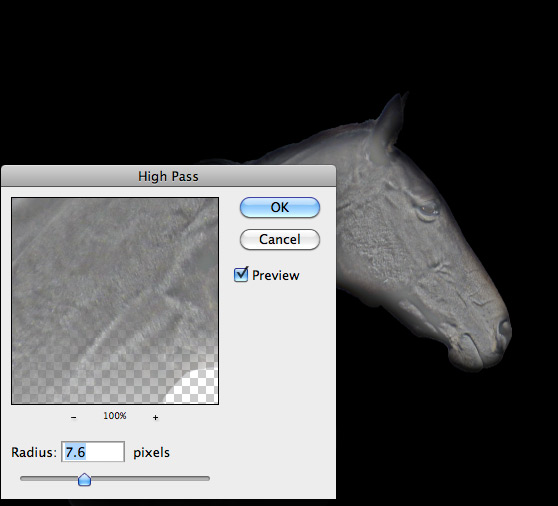558x506 pixels.
Task: Focus the Radius value input field
Action: point(93,452)
